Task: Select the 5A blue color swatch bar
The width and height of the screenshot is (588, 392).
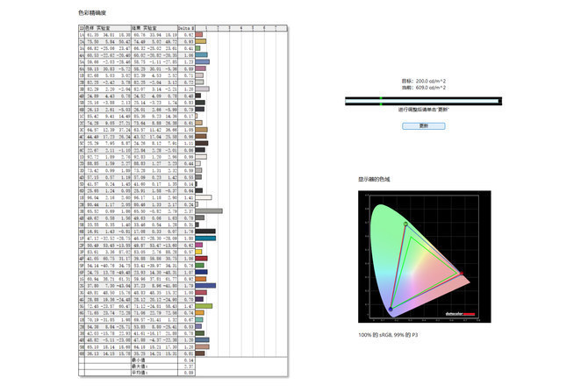Action: 202,62
